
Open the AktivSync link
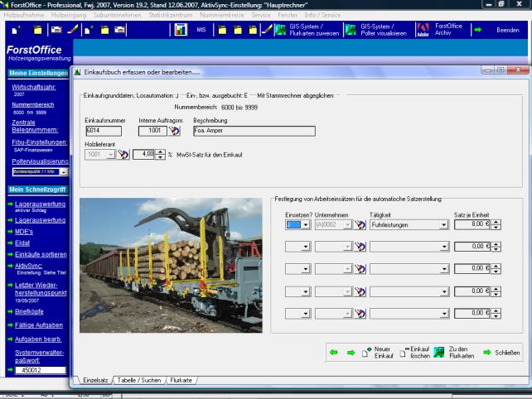coord(28,266)
